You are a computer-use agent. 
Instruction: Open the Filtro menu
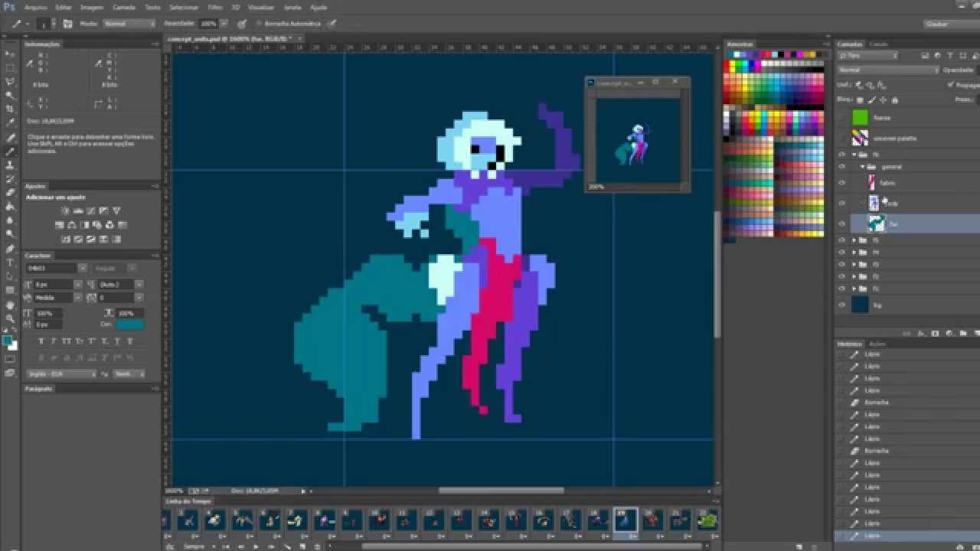point(215,7)
